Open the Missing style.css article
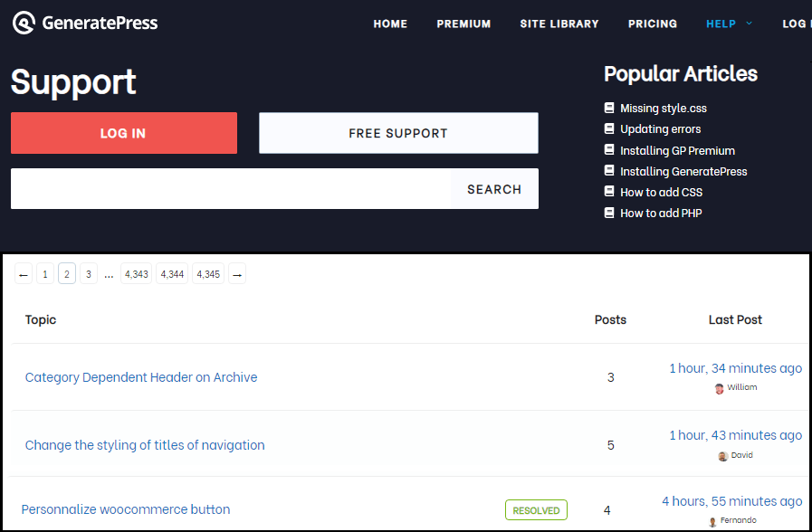 pos(664,109)
